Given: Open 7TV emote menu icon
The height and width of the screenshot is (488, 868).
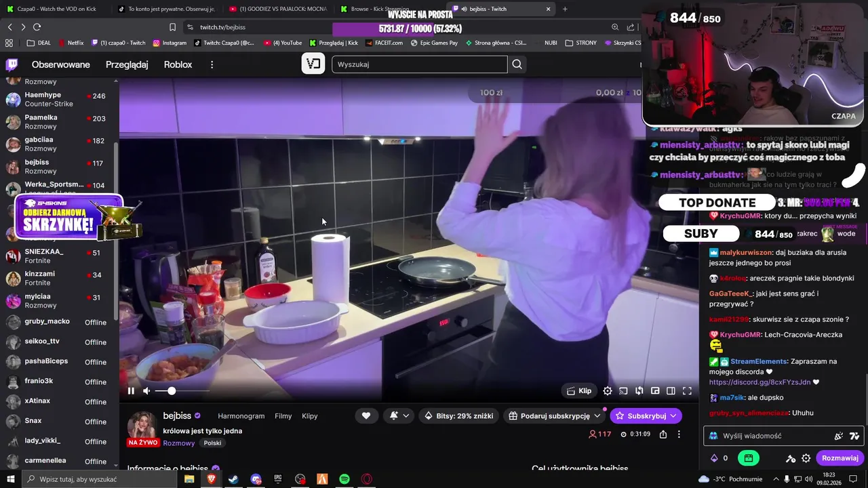Looking at the screenshot, I should [x=854, y=436].
